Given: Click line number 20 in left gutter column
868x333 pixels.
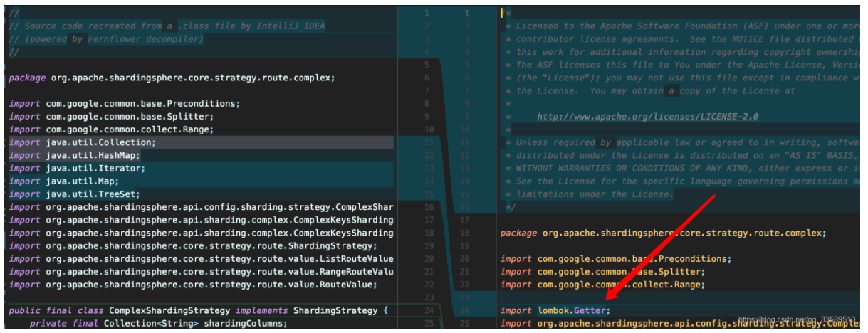Looking at the screenshot, I should pos(427,259).
